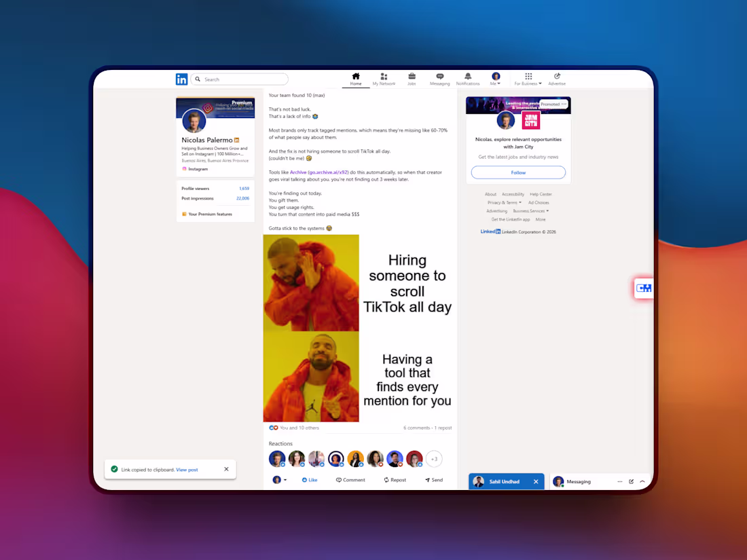
Task: Open the react-as identity dropdown
Action: (x=280, y=480)
